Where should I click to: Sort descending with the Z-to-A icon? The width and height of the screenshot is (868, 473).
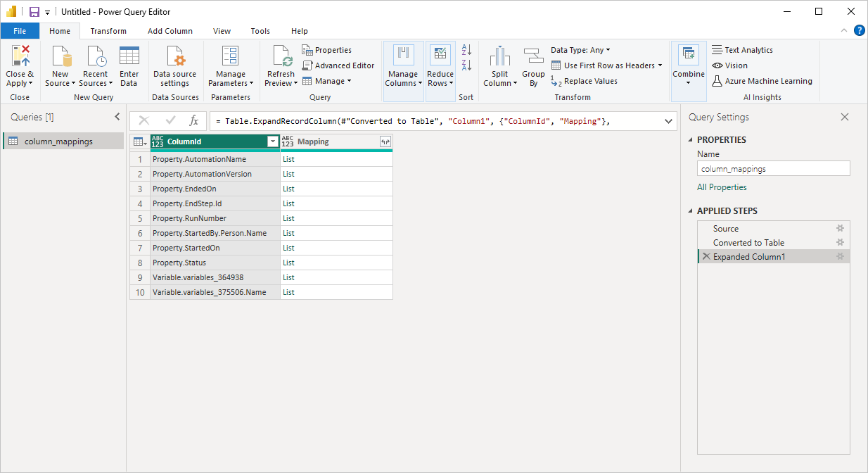(x=466, y=65)
